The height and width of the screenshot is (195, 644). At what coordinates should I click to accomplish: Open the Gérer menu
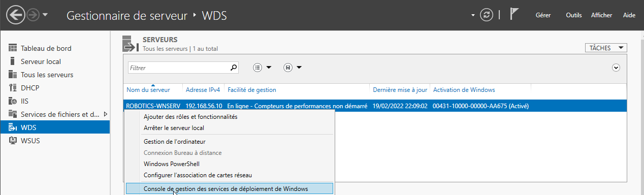point(543,15)
